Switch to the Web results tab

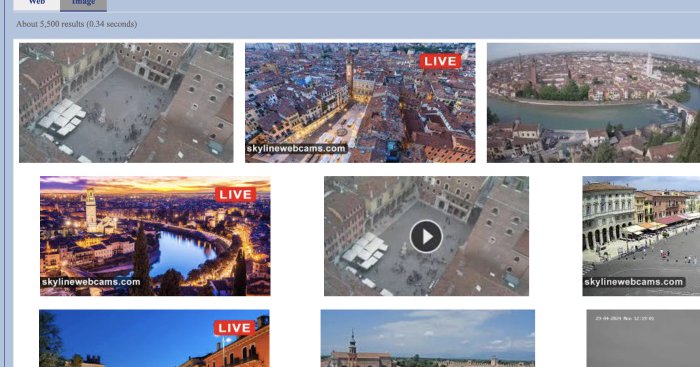point(37,4)
